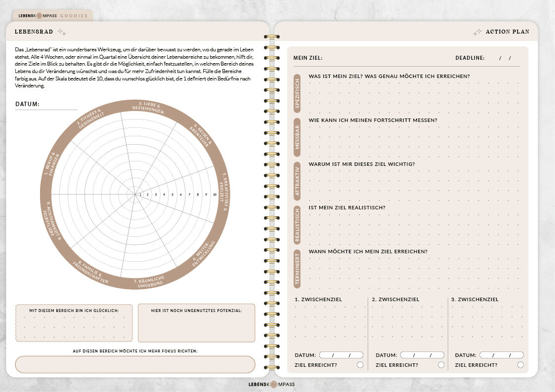The width and height of the screenshot is (555, 392).
Task: Click wheel label '5. Kreativität & Freizeit'
Action: pos(224,192)
